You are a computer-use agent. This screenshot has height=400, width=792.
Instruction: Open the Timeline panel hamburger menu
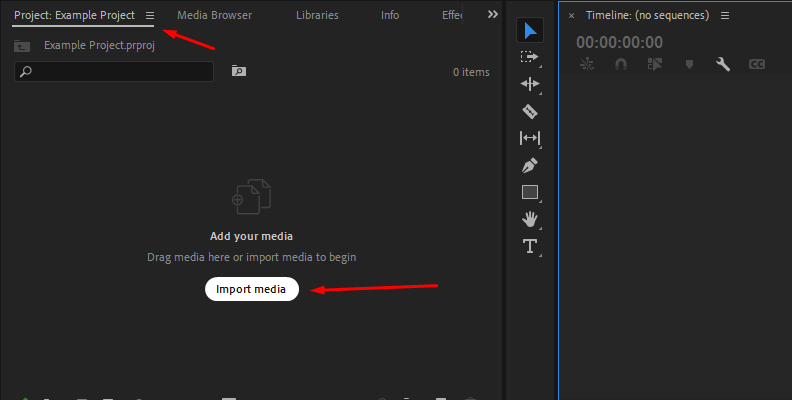725,16
